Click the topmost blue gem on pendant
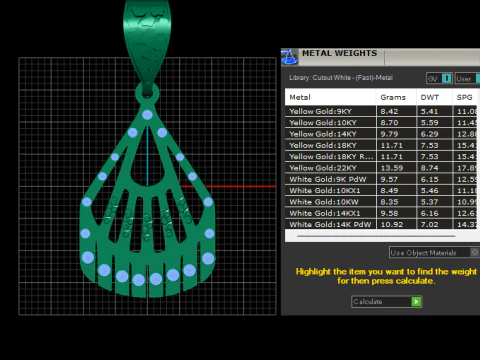This screenshot has width=480, height=360. point(147,115)
